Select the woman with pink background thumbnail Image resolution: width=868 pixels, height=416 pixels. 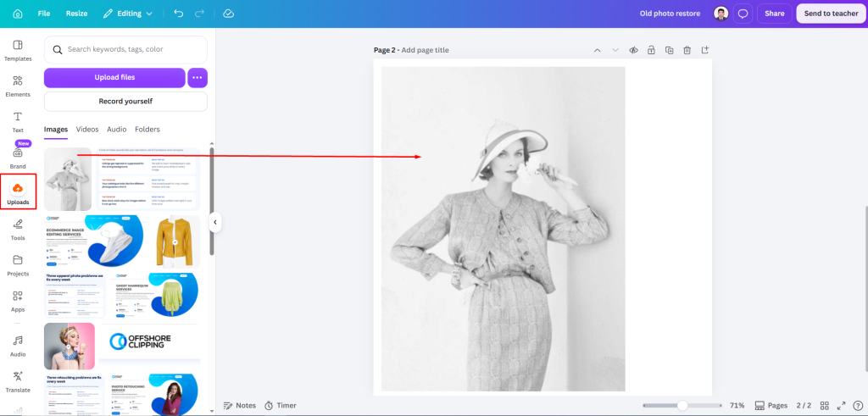pyautogui.click(x=70, y=347)
